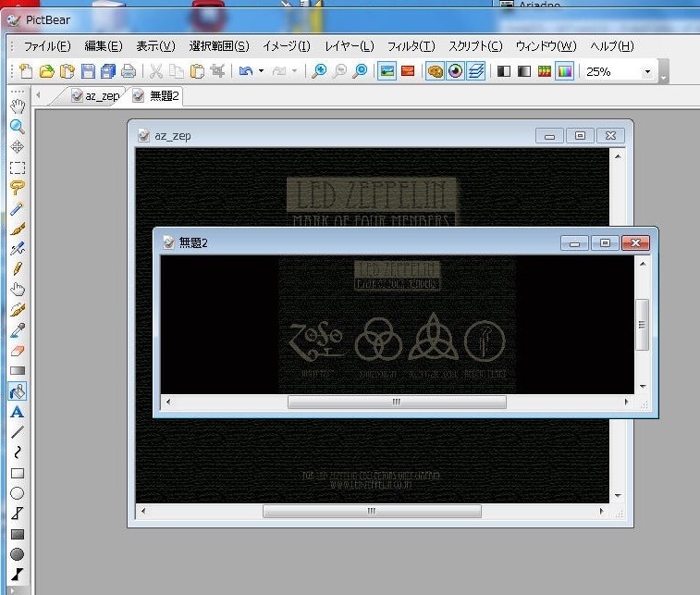
Task: Select the Brush tool
Action: tap(18, 229)
